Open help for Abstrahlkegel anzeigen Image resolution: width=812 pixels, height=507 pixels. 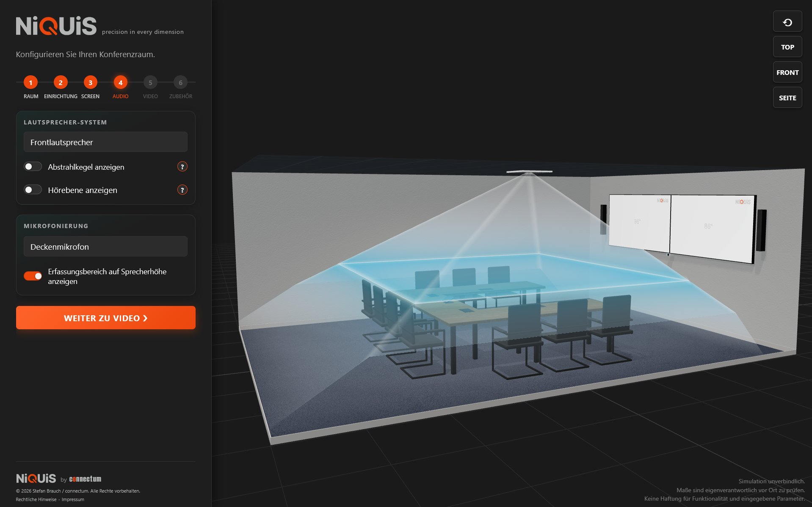pyautogui.click(x=182, y=167)
